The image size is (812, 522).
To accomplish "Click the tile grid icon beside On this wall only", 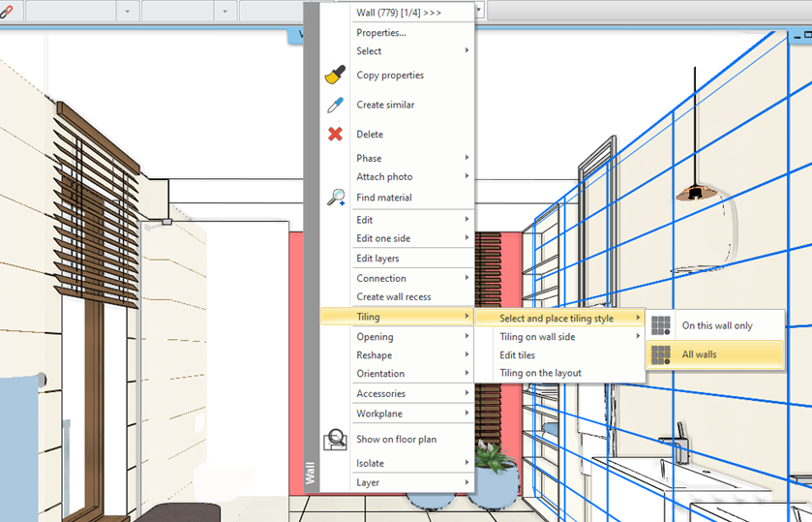I will [661, 325].
